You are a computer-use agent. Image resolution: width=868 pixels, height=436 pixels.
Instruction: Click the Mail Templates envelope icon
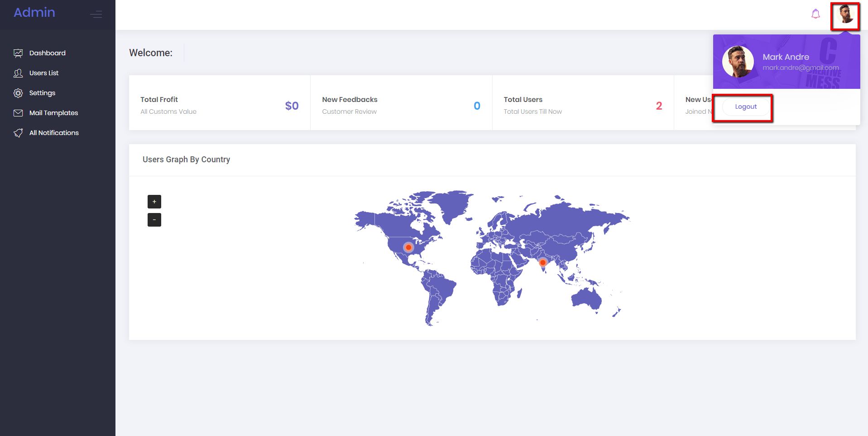[18, 113]
